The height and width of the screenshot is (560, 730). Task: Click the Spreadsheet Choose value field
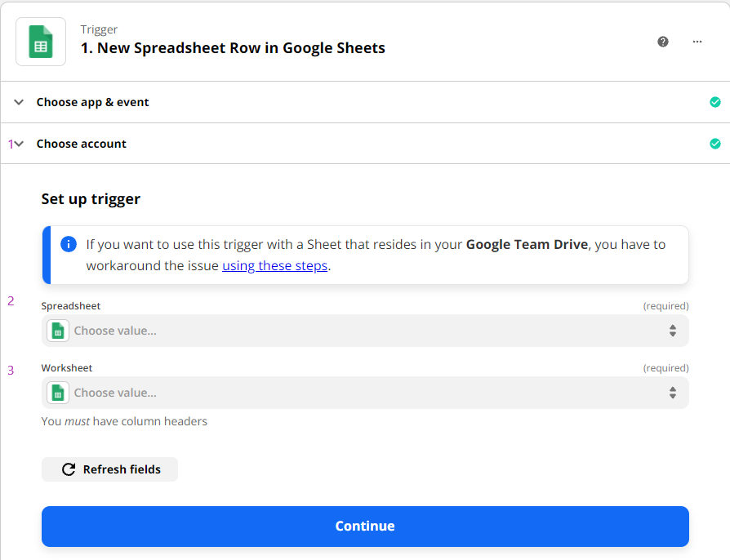click(x=365, y=331)
